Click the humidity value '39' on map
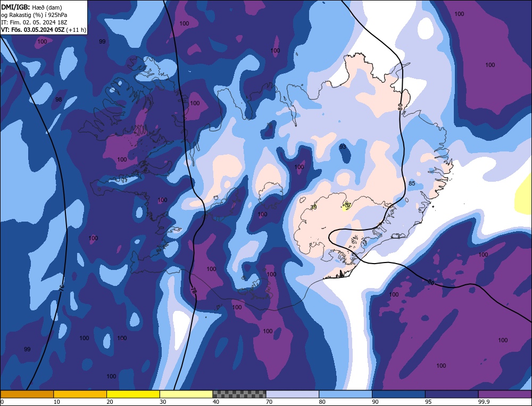This screenshot has width=532, height=406. [313, 207]
